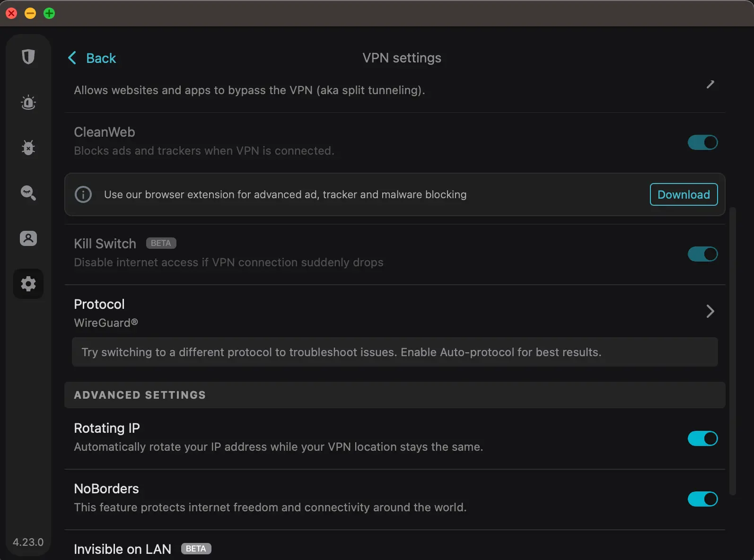This screenshot has height=560, width=754.
Task: Close the window with red button
Action: (x=11, y=13)
